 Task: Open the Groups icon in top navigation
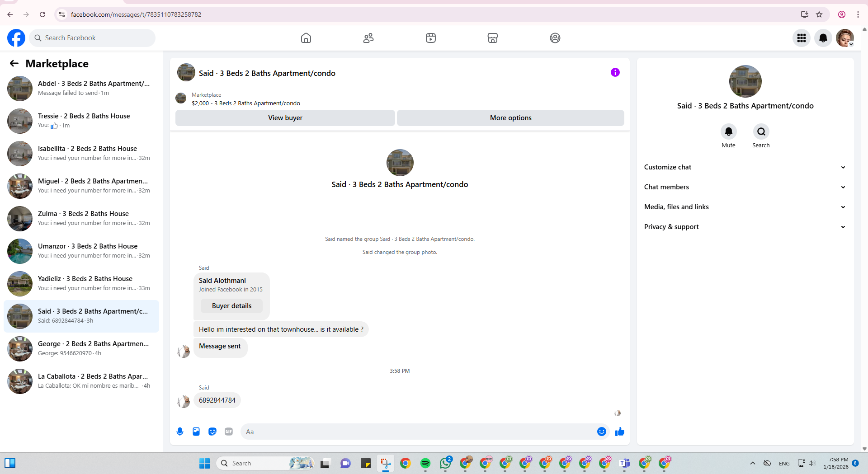click(555, 38)
